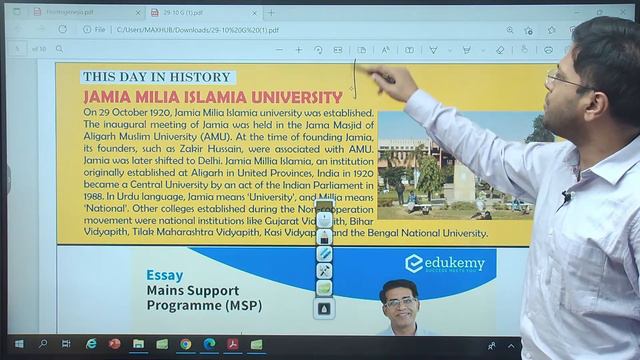Expand the Highlight tool options arrow
The height and width of the screenshot is (360, 640).
[483, 51]
